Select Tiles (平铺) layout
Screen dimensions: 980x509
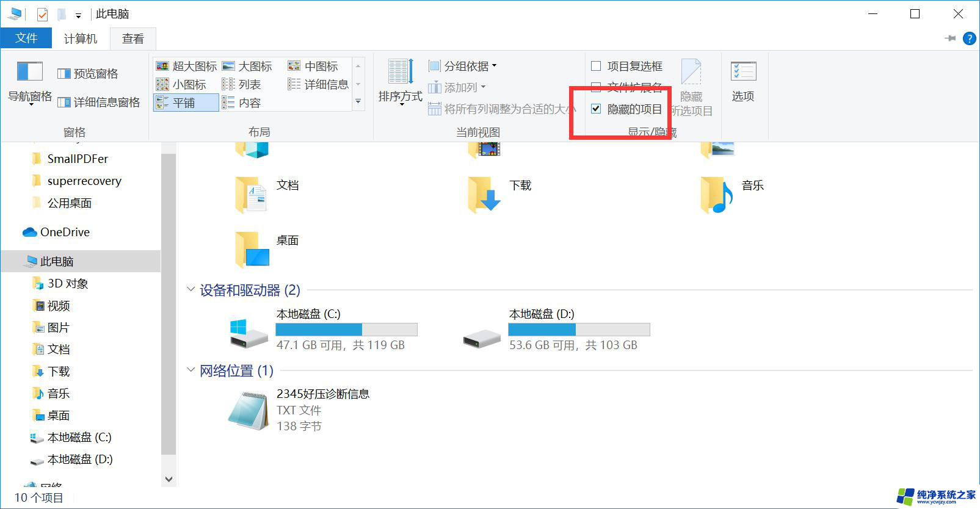click(186, 103)
